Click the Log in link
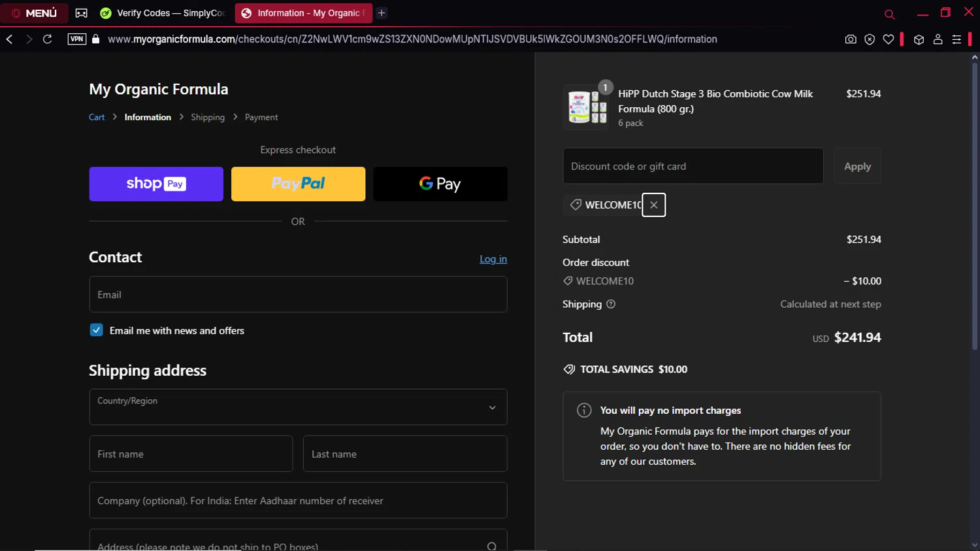This screenshot has width=980, height=551. click(493, 259)
